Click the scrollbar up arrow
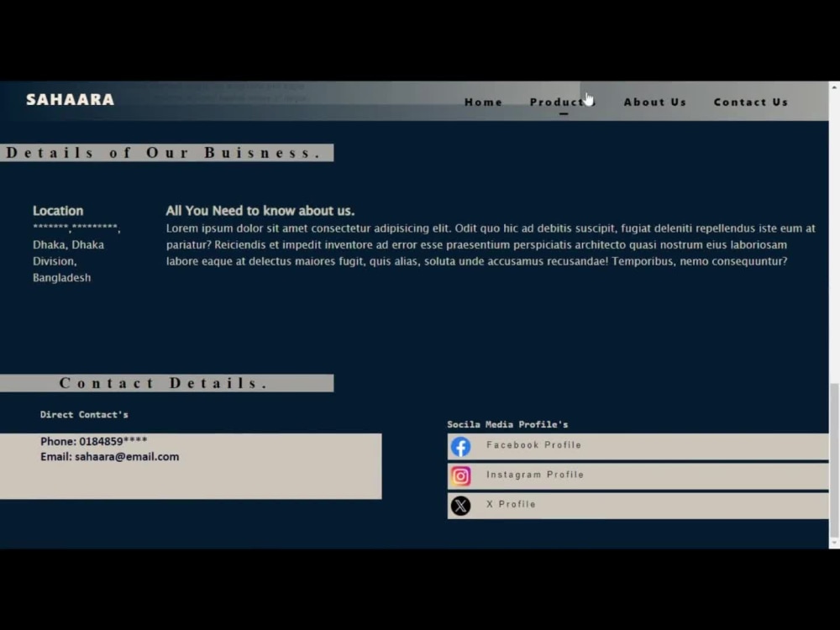Viewport: 840px width, 630px height. point(834,87)
